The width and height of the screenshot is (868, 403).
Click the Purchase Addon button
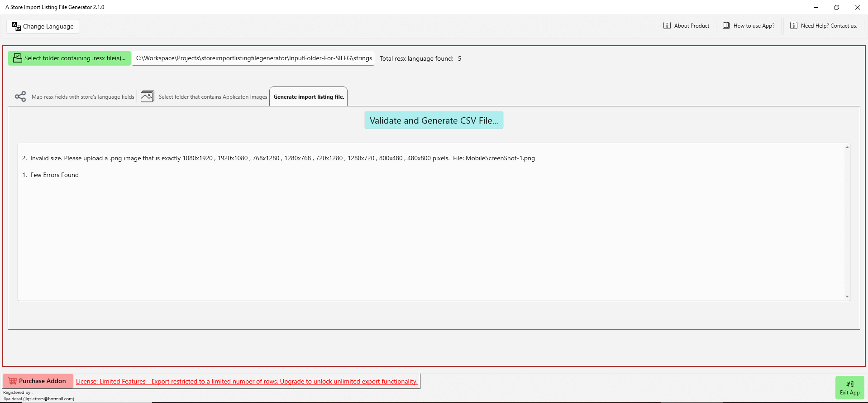pos(38,381)
